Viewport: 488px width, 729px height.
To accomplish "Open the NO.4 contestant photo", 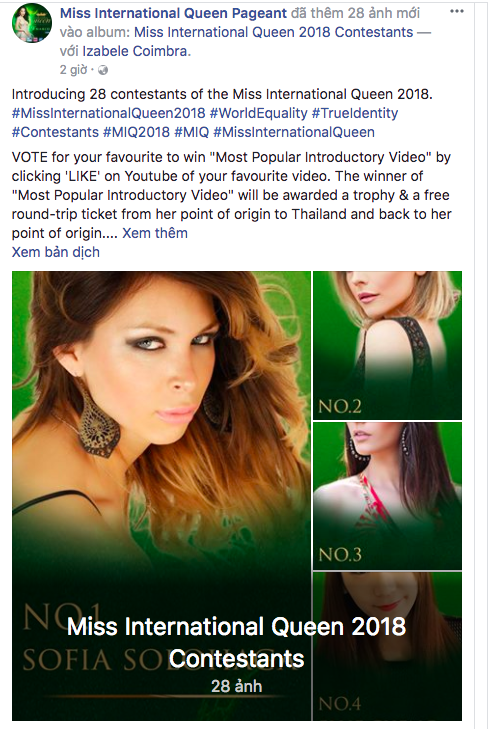I will [388, 646].
